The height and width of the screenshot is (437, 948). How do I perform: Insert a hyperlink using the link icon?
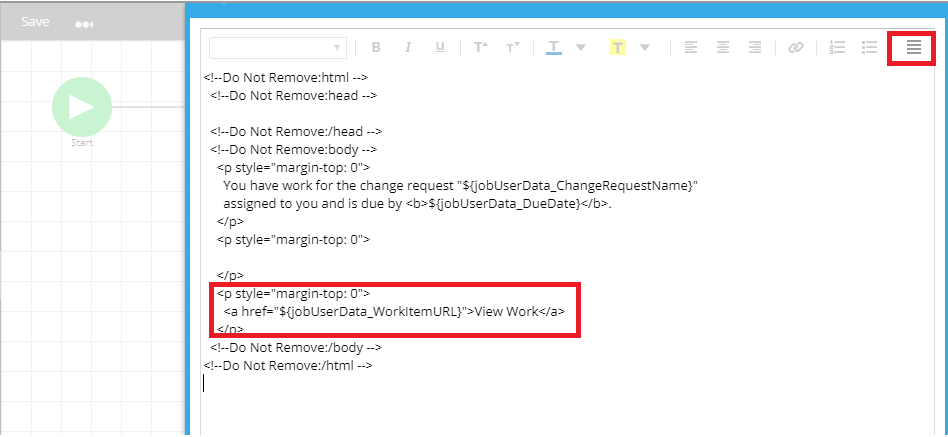[796, 47]
